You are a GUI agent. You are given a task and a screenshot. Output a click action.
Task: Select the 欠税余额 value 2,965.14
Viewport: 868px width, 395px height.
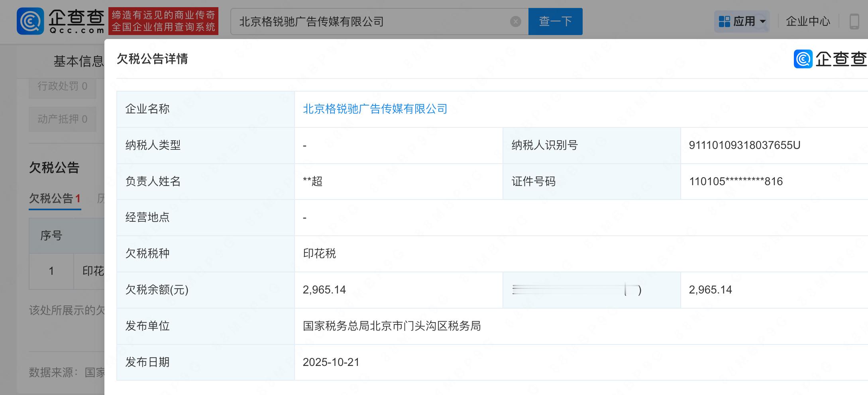[x=324, y=290]
